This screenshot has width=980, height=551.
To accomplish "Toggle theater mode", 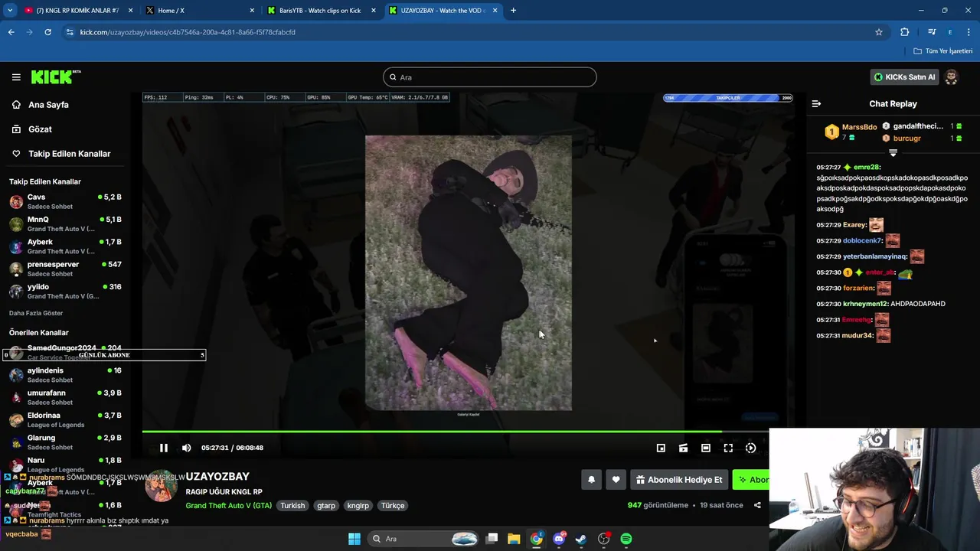I will [x=706, y=448].
